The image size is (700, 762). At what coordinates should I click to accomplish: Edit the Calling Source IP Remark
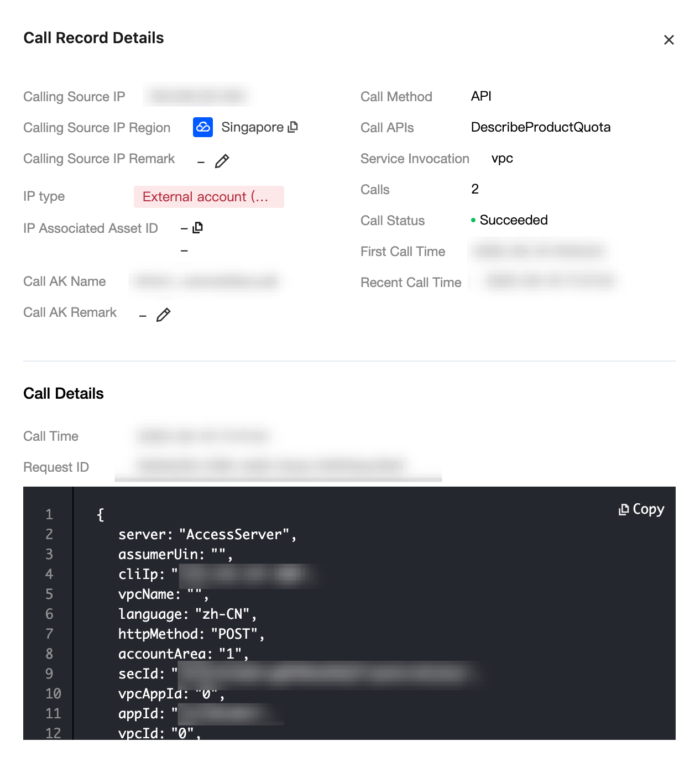tap(222, 161)
